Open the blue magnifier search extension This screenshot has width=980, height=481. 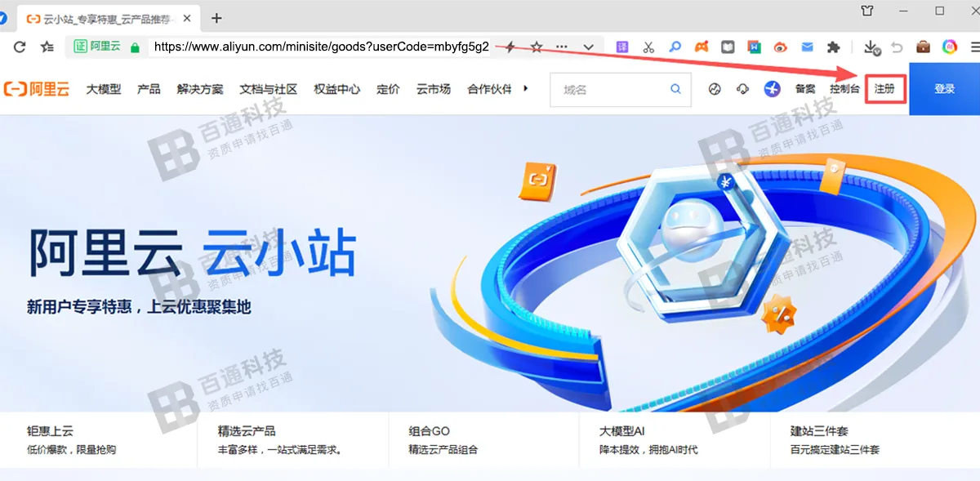point(675,47)
